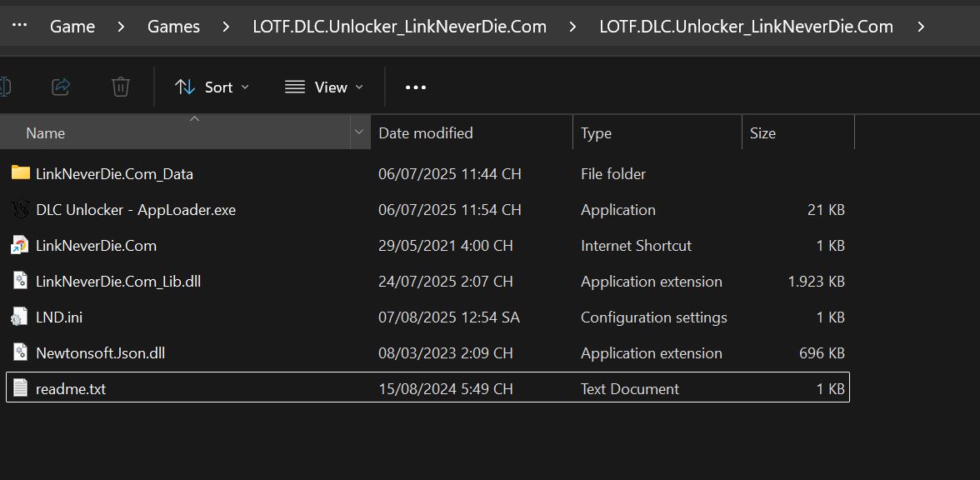Open the See more options menu
This screenshot has height=480, width=980.
tap(416, 87)
